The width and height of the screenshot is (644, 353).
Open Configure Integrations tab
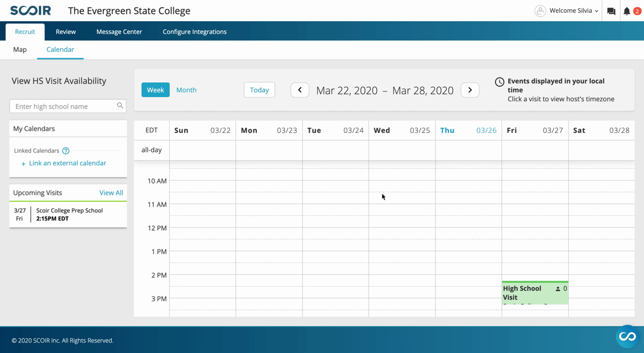coord(194,32)
